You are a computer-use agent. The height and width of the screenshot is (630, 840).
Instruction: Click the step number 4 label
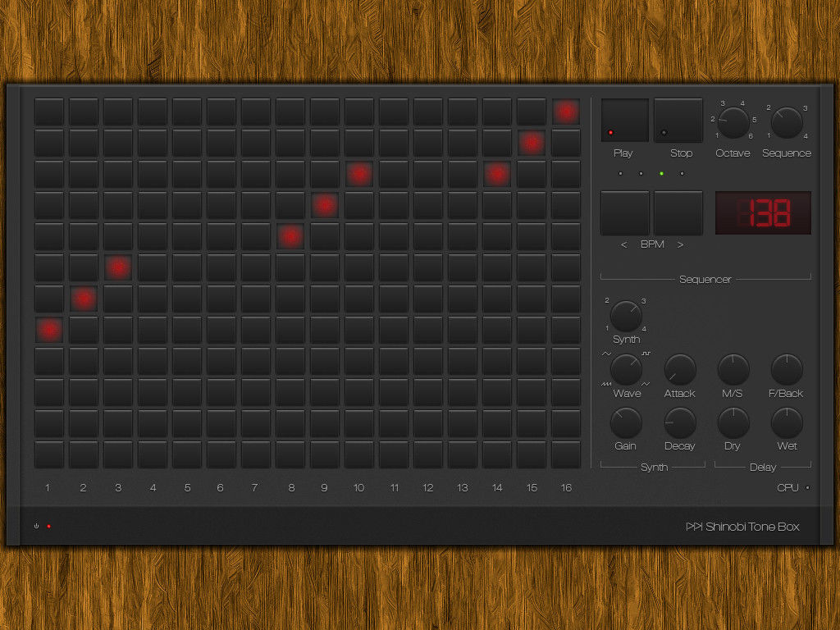tap(153, 487)
